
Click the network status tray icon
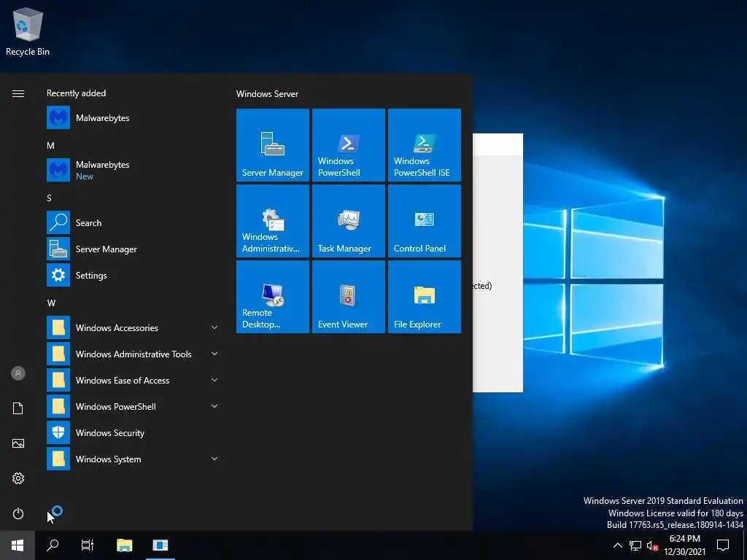[x=635, y=545]
